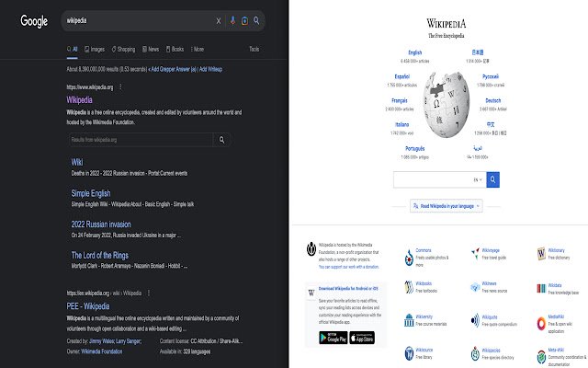The width and height of the screenshot is (588, 368).
Task: Open the Wiktionary project icon
Action: pyautogui.click(x=541, y=254)
